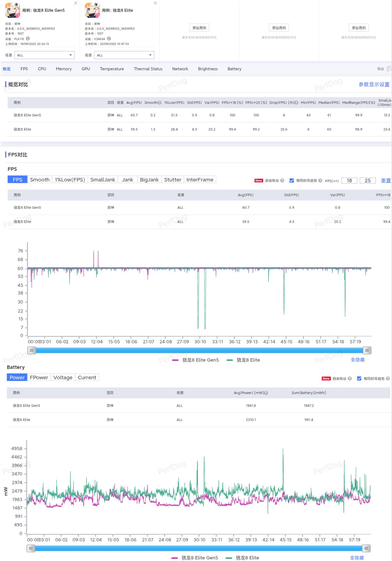Screen dimensions: 392x561
Task: Click info icon next to device PLK110
Action: (28, 39)
